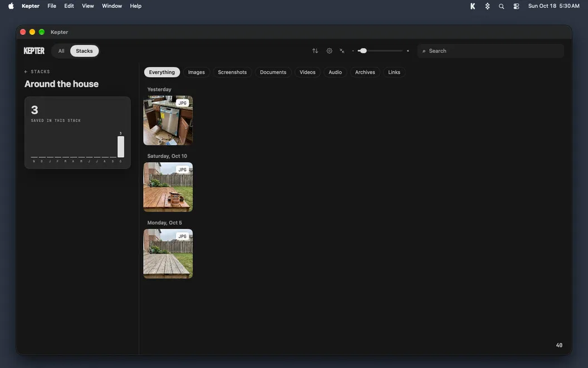Image resolution: width=588 pixels, height=368 pixels.
Task: Click the menu bar date and time
Action: tap(554, 6)
